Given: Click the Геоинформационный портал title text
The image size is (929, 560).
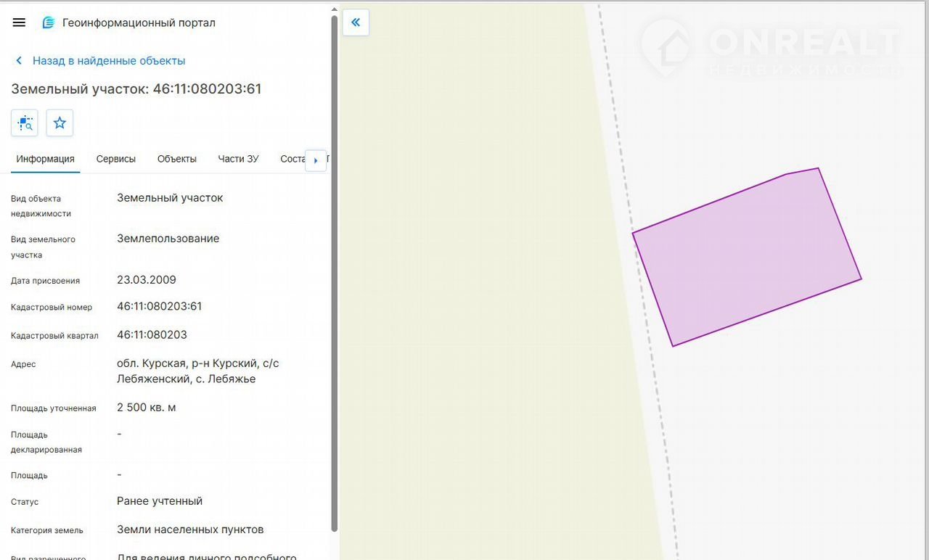Looking at the screenshot, I should [x=139, y=22].
